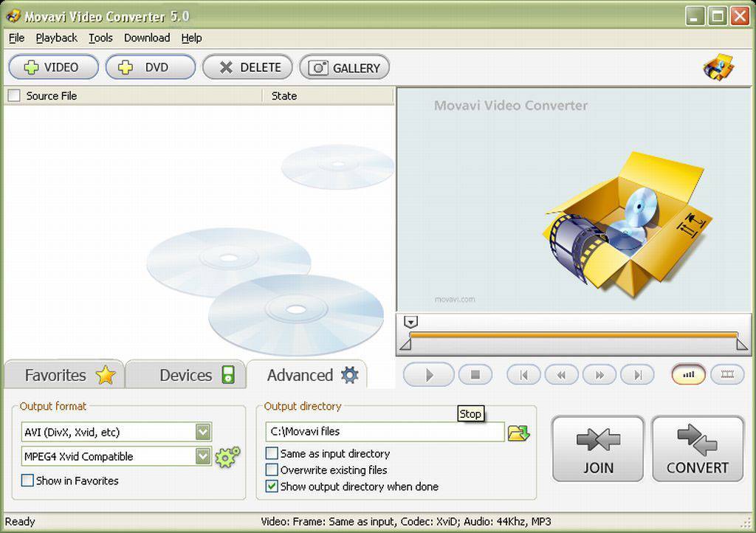
Task: Expand the MPEG4 Xvid Compatible codec dropdown
Action: point(203,456)
